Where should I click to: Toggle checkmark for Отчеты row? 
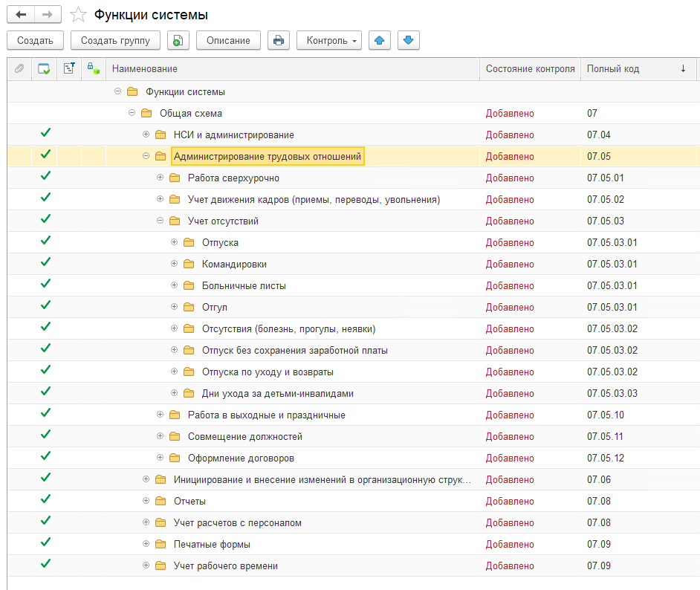click(x=45, y=499)
